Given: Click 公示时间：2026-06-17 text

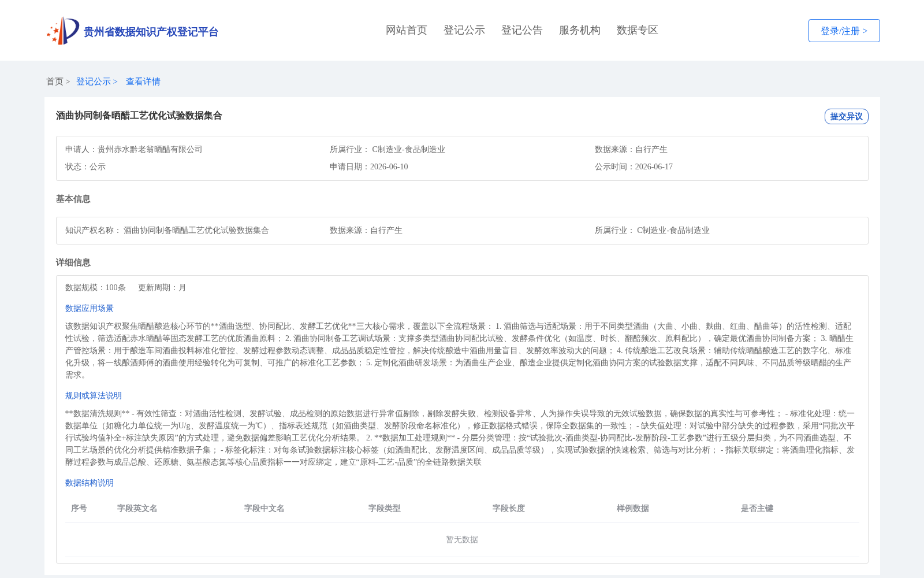Looking at the screenshot, I should tap(634, 166).
